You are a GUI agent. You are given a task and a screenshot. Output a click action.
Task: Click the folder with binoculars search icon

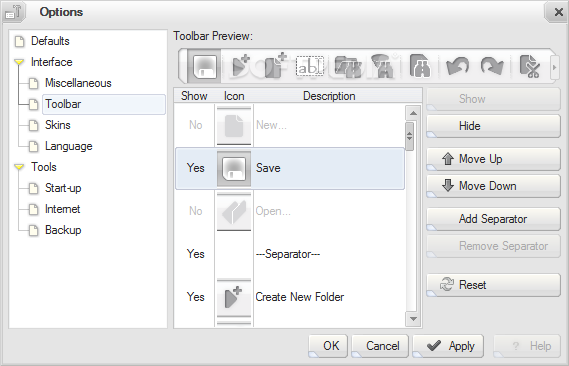(x=348, y=66)
